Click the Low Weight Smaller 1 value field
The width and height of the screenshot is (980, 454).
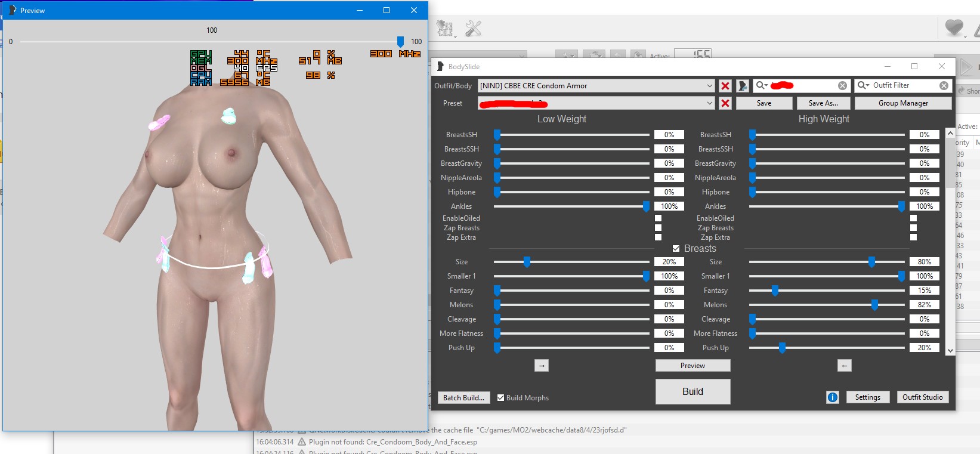pyautogui.click(x=669, y=276)
